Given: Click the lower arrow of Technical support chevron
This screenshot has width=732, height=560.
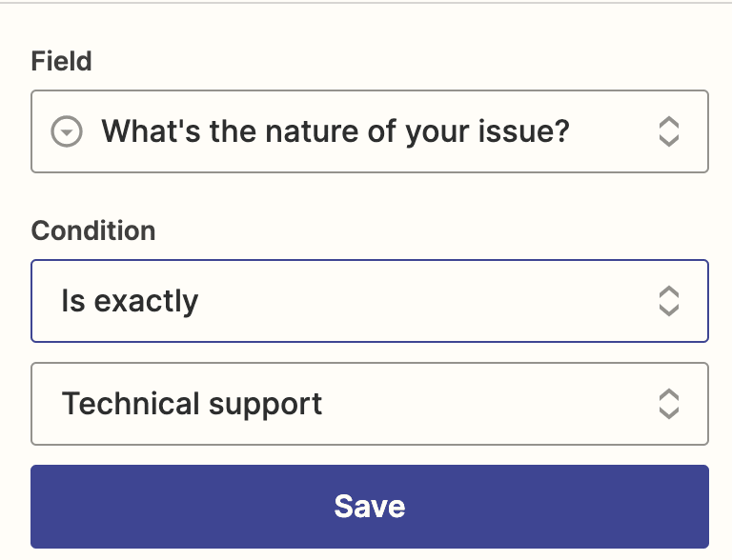Looking at the screenshot, I should tap(668, 413).
